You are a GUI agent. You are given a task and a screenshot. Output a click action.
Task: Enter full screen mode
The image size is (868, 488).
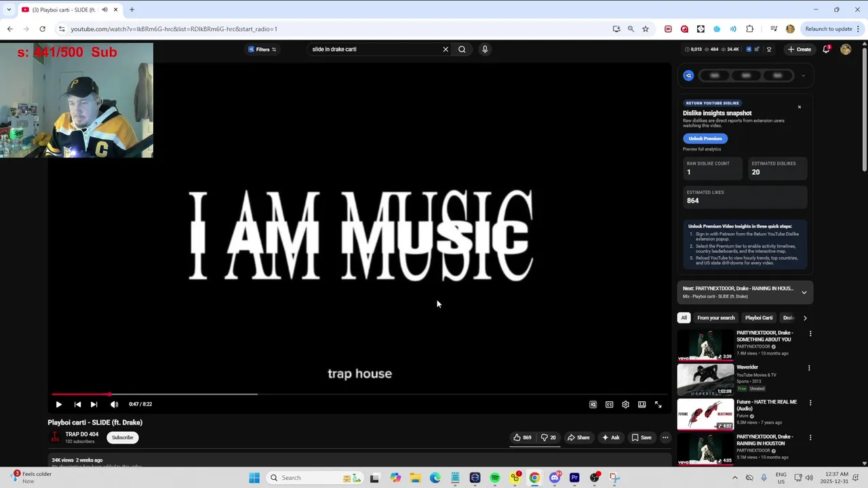658,405
